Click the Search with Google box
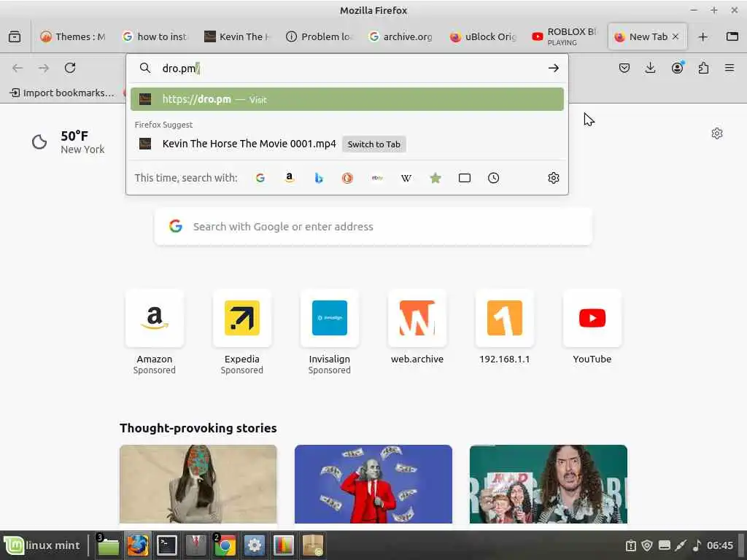This screenshot has width=747, height=560. [373, 227]
